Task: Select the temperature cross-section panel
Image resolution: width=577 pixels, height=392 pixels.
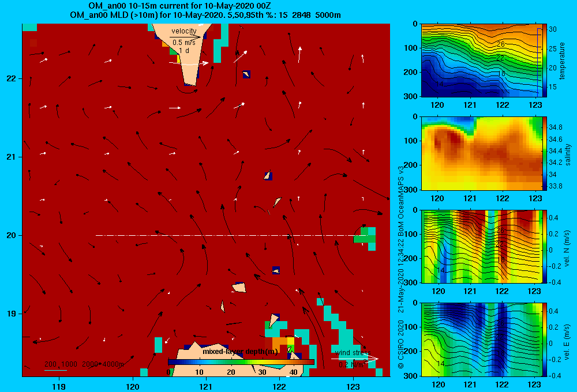Action: [x=482, y=61]
